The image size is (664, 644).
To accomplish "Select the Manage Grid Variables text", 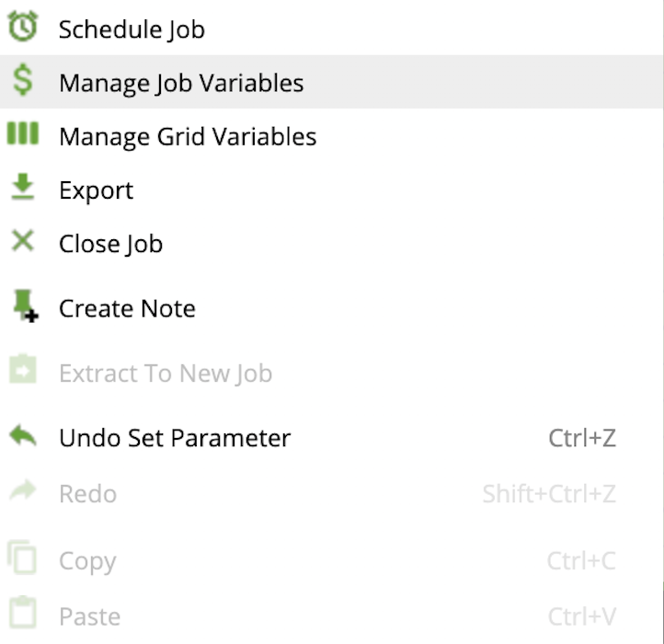I will click(188, 137).
